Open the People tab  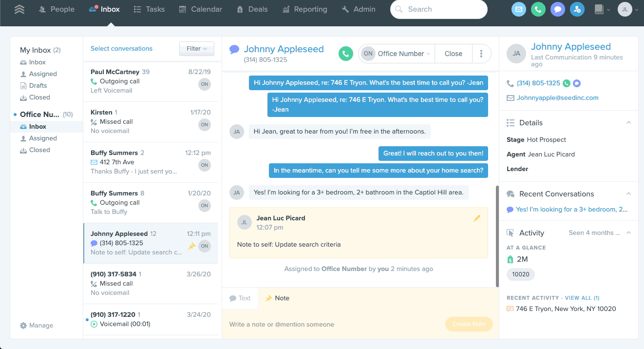57,9
